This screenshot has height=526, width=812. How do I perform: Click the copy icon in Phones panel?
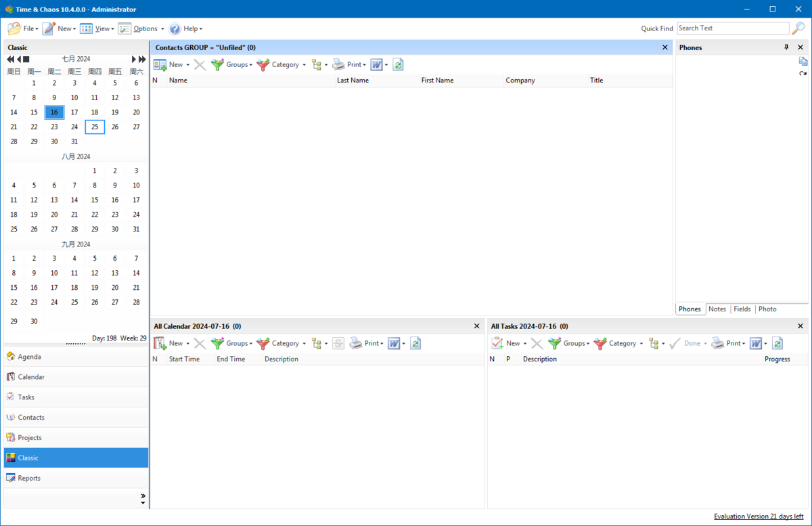coord(803,62)
